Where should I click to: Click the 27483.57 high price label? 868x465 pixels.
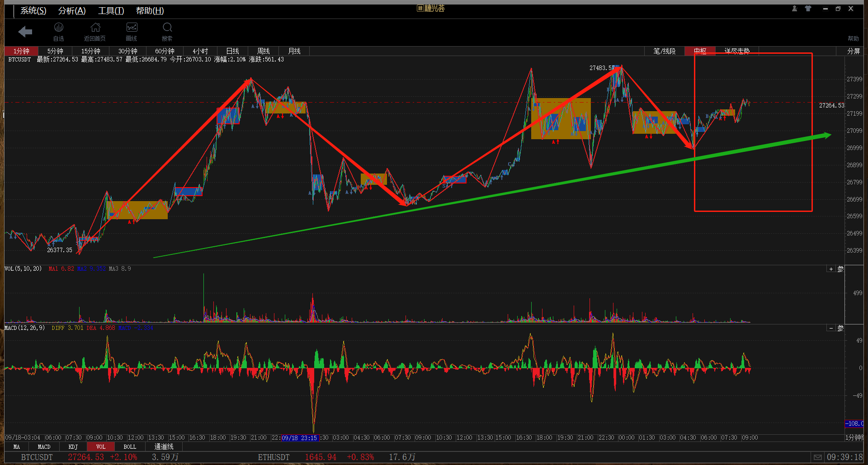[x=602, y=68]
